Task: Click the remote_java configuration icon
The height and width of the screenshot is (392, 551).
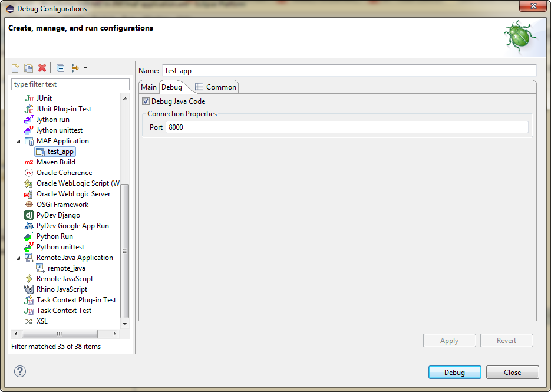Action: (x=40, y=268)
